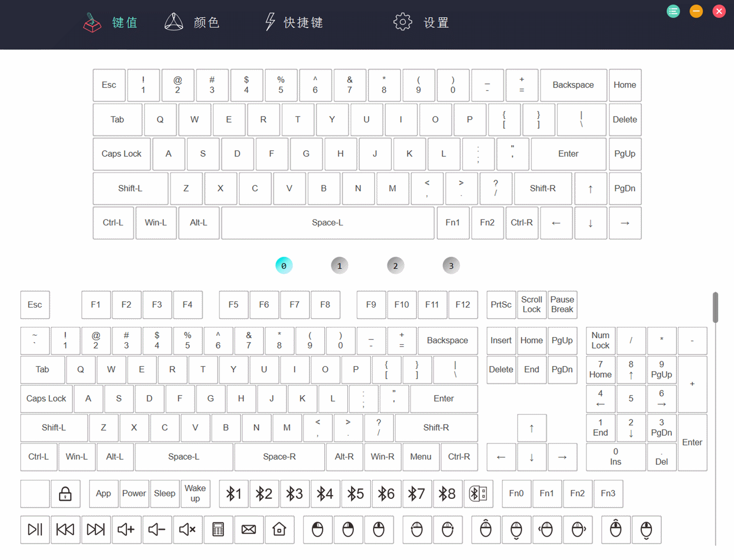Select the Bluetooth 2 channel key
Screen dimensions: 734x560
264,493
